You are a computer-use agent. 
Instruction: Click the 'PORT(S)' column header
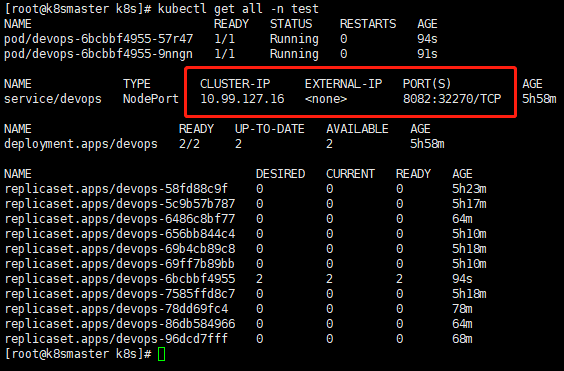[427, 84]
